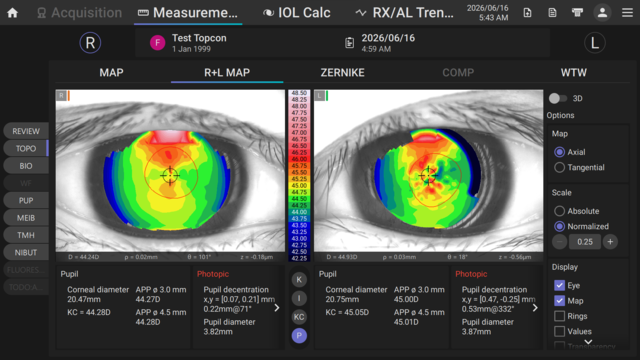Click the K data button

click(x=299, y=280)
